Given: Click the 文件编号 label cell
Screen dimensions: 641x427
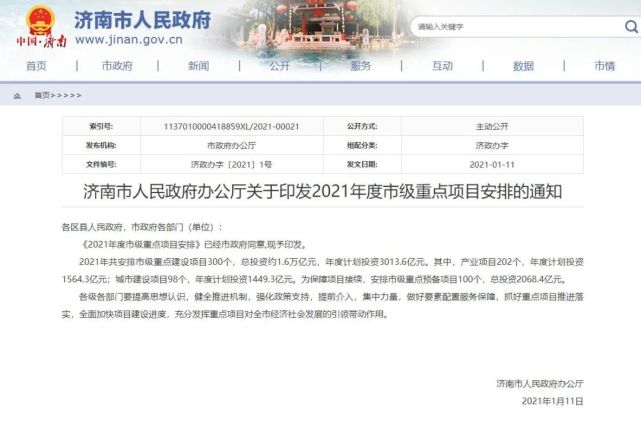Looking at the screenshot, I should coord(101,164).
